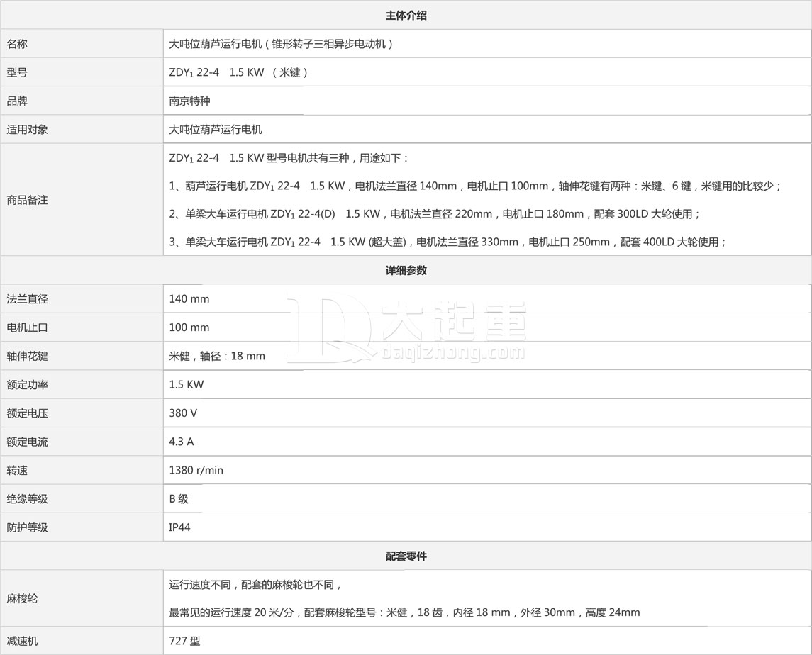Screen dimensions: 812x655
Task: Click brand value 南京特种
Action: click(189, 101)
